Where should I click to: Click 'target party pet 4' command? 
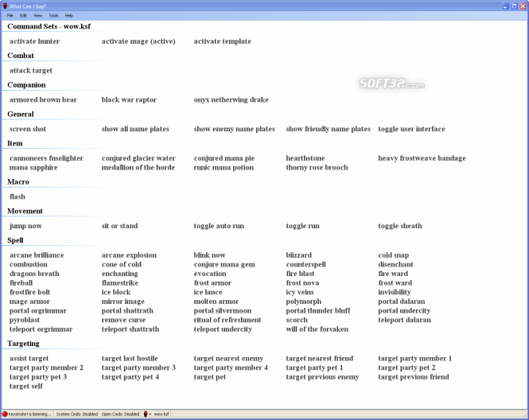pyautogui.click(x=130, y=377)
